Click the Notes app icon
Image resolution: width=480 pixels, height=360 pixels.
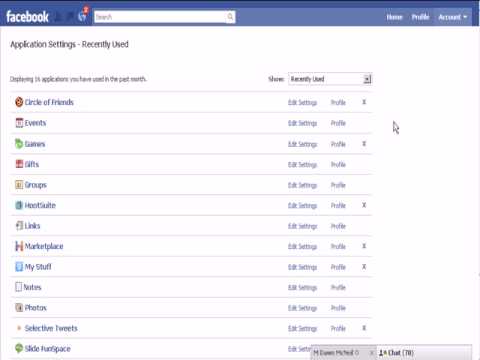(18, 287)
